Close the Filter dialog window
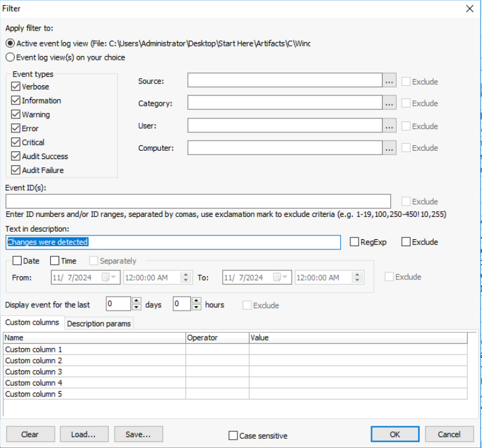 tap(469, 8)
